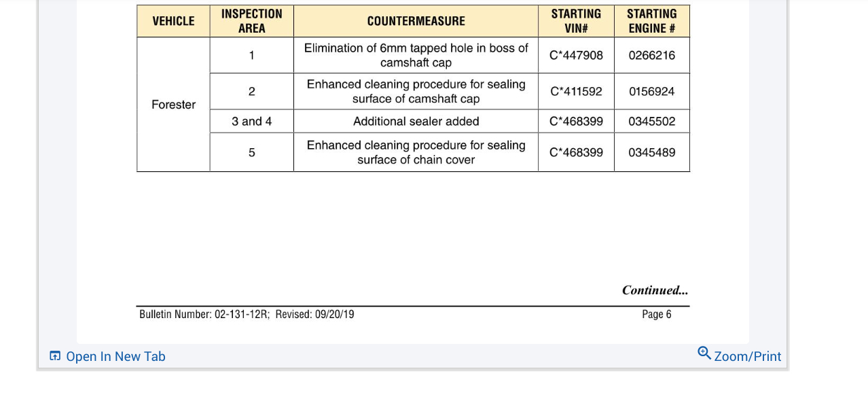Click the Additional sealer added cell
This screenshot has height=418, width=868.
(x=416, y=121)
